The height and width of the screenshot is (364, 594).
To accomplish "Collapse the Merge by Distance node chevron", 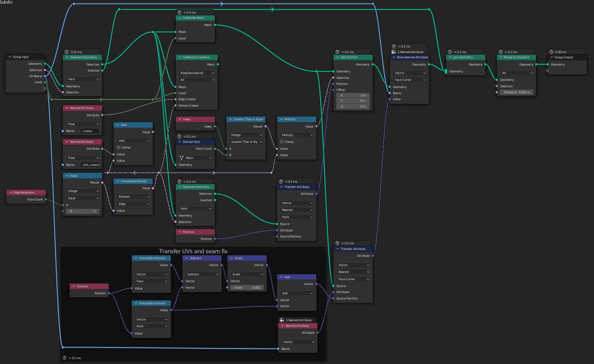I will click(501, 57).
